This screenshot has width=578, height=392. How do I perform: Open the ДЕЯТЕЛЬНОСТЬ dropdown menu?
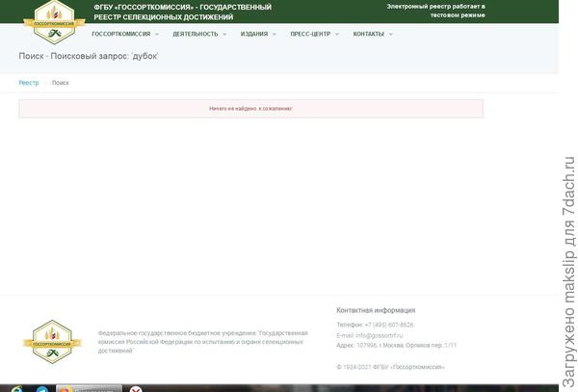[x=199, y=34]
